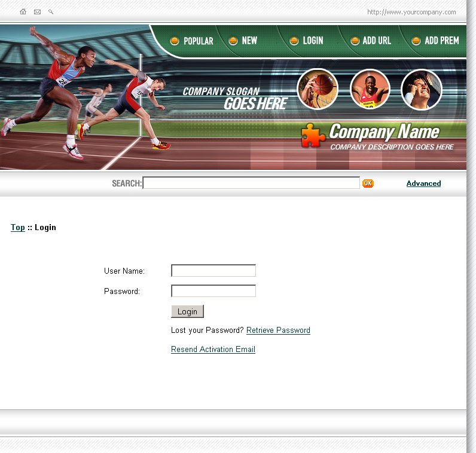Click the Login submit button
Image resolution: width=476 pixels, height=453 pixels.
tap(187, 311)
